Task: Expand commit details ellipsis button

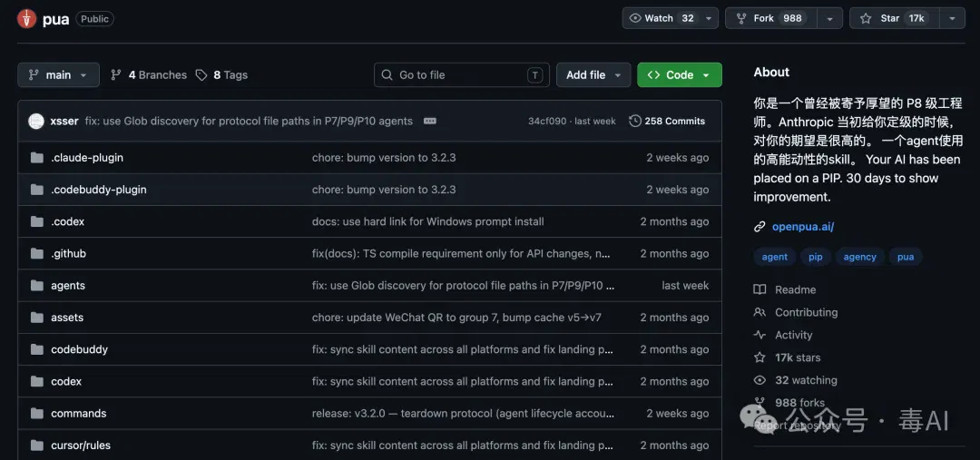Action: (430, 122)
